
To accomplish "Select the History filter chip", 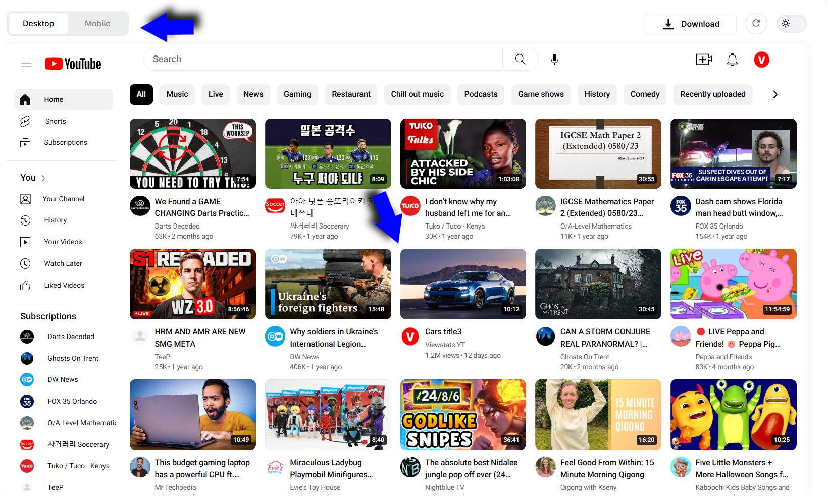I will pos(597,94).
